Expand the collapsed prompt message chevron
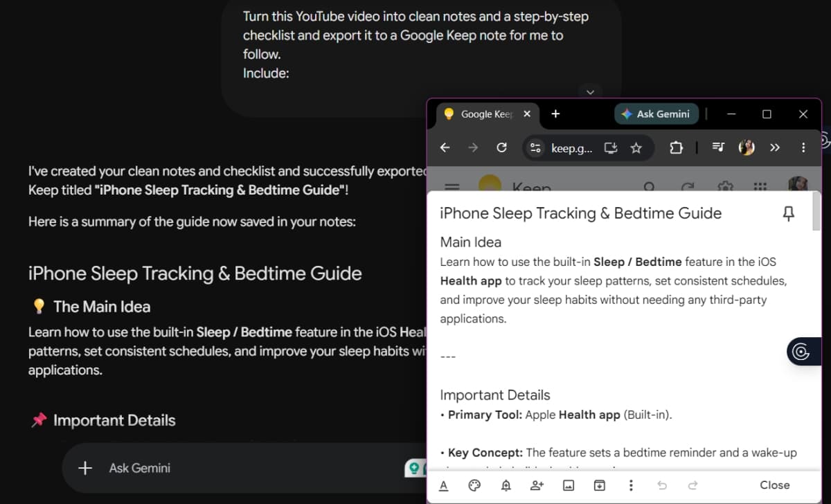831x504 pixels. tap(590, 91)
